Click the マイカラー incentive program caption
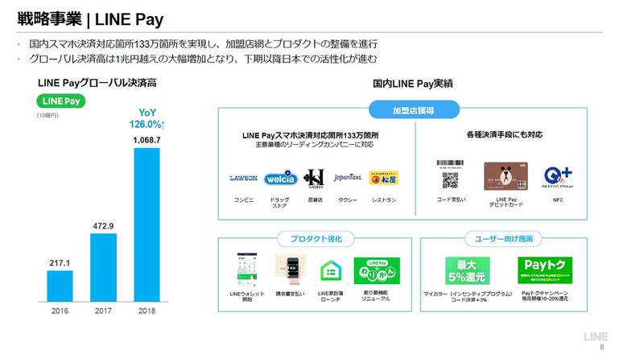This screenshot has width=644, height=362. 469,297
